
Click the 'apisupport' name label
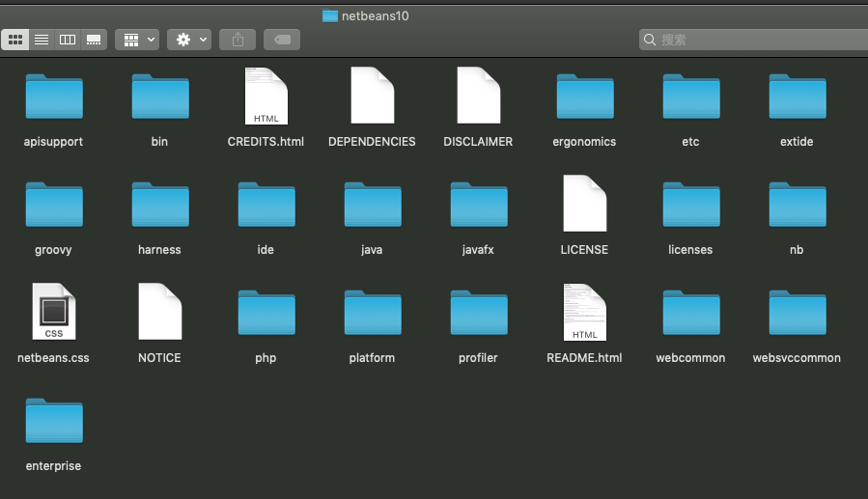53,142
